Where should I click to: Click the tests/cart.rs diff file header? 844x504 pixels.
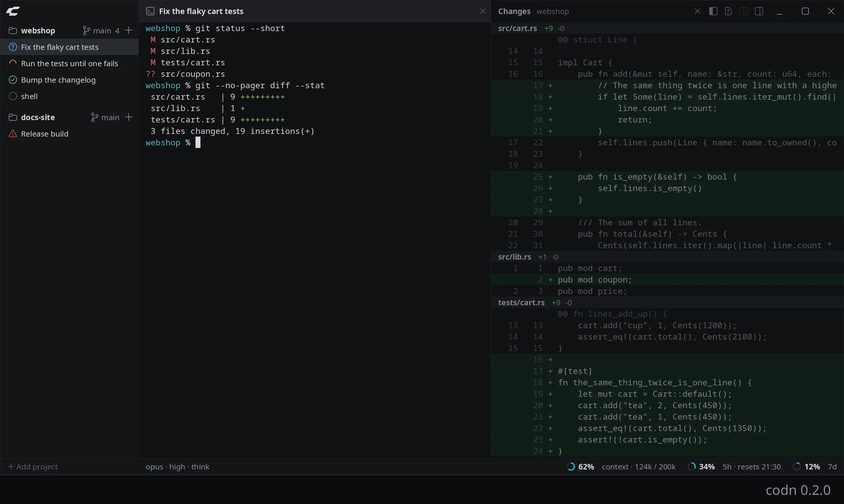pyautogui.click(x=667, y=303)
